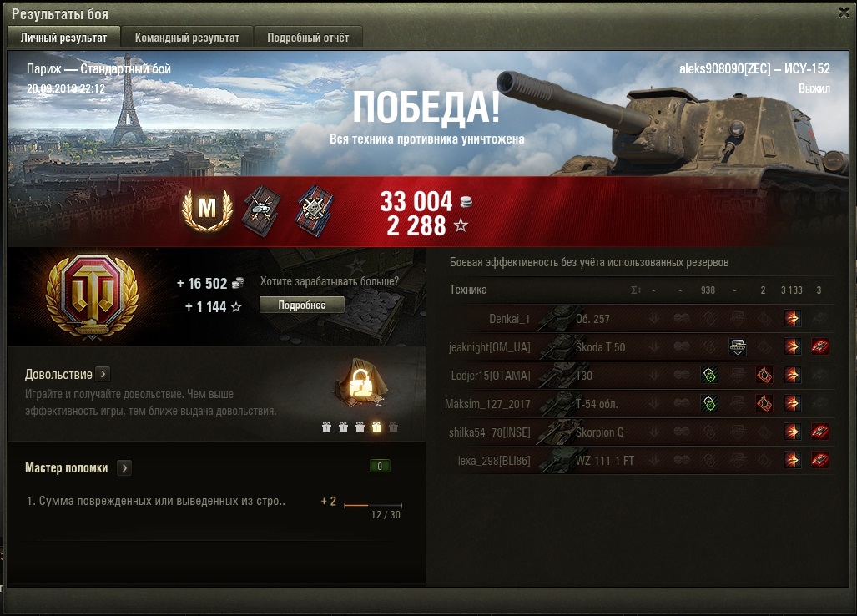Click the Мастер поломки progress bar
The width and height of the screenshot is (857, 616).
coord(373,506)
